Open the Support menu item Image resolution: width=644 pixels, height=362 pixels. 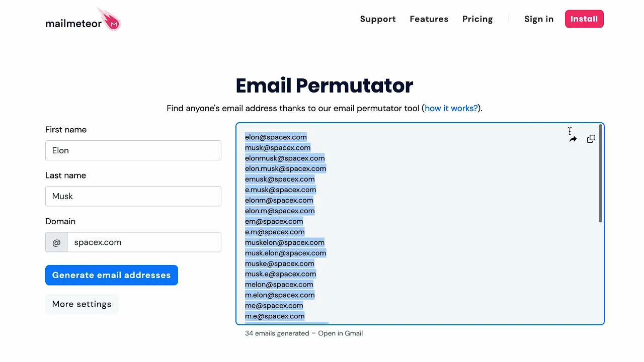pos(378,19)
